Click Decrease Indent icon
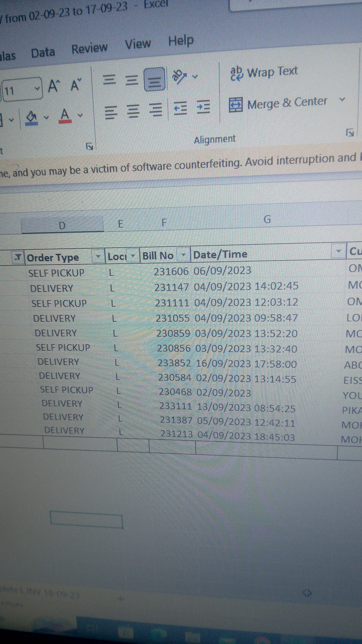The width and height of the screenshot is (362, 644). 180,108
